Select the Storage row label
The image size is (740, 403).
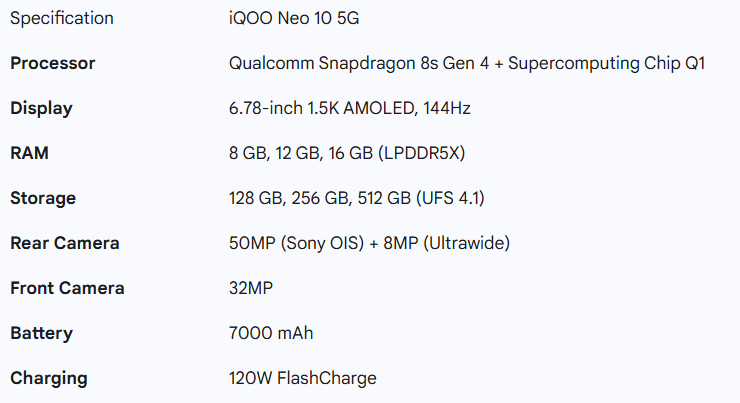43,198
